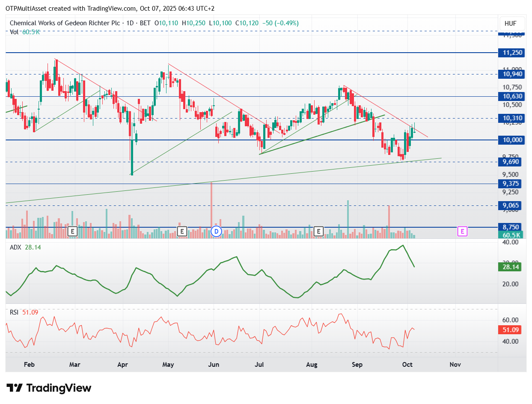Click the Mar label on time axis
Screen dimensions: 532x404
pyautogui.click(x=75, y=365)
